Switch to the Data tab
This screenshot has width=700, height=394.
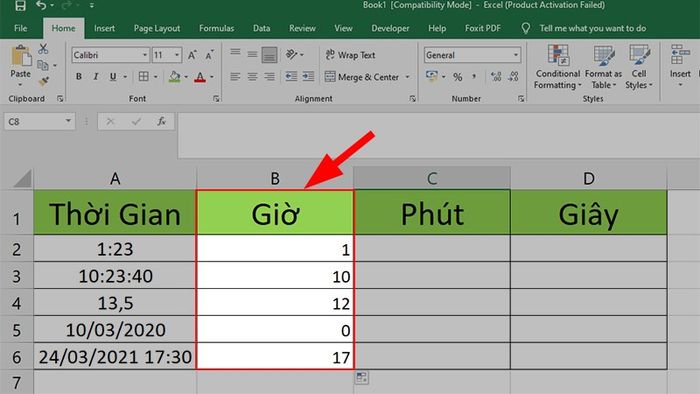[262, 28]
